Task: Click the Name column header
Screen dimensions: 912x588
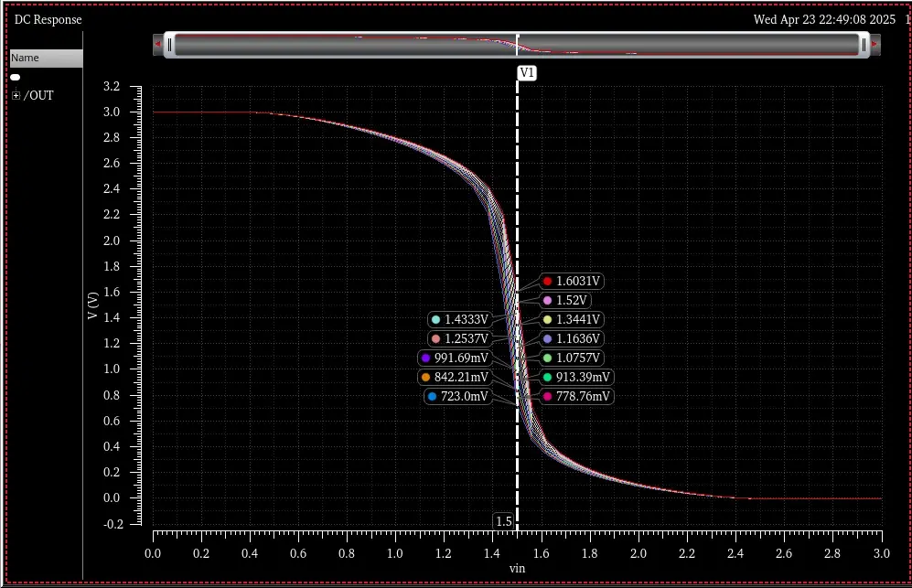Action: click(x=46, y=58)
